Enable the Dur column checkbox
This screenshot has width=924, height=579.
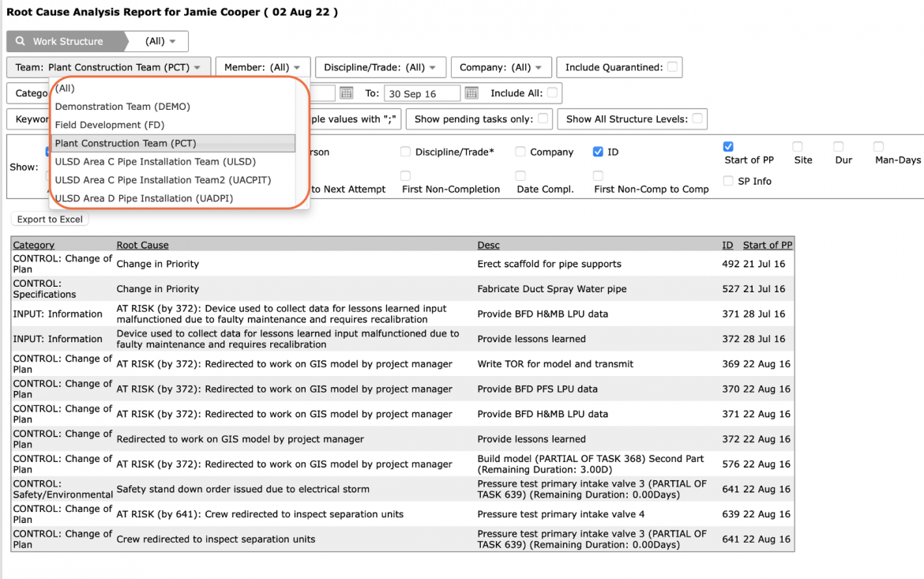[x=839, y=146]
